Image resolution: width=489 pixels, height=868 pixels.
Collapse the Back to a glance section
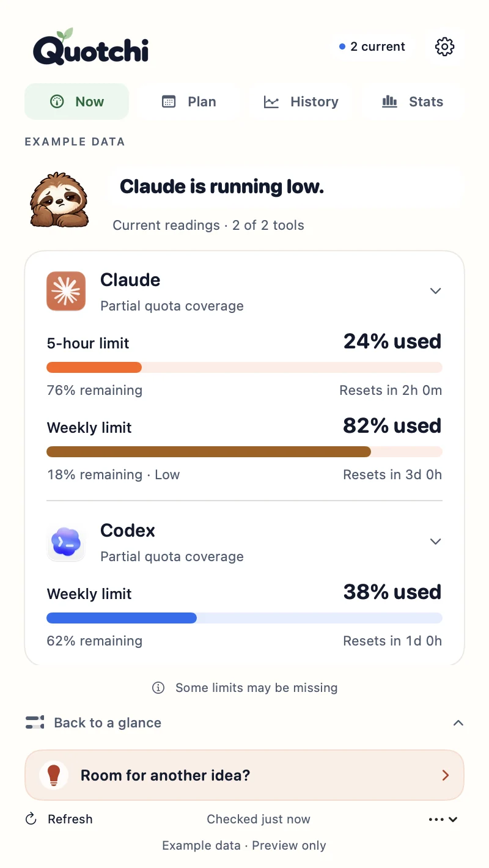click(x=458, y=723)
